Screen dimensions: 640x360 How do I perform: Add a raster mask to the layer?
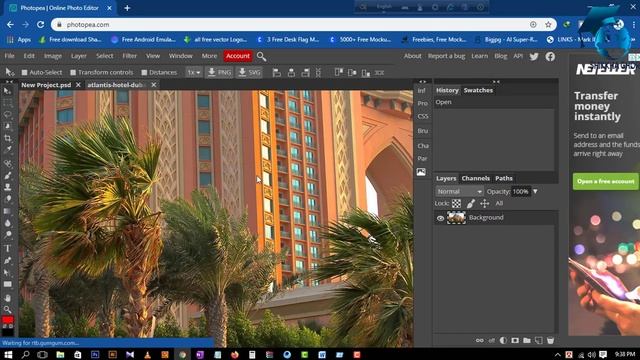pos(515,340)
